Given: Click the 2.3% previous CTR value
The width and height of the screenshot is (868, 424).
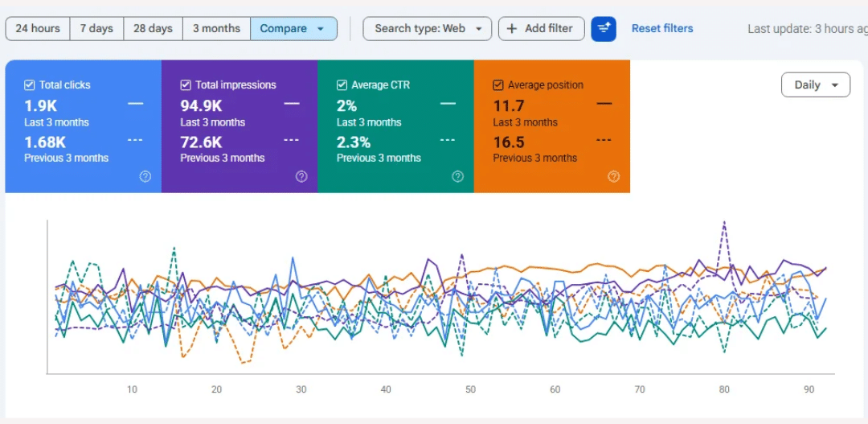Looking at the screenshot, I should pyautogui.click(x=353, y=142).
